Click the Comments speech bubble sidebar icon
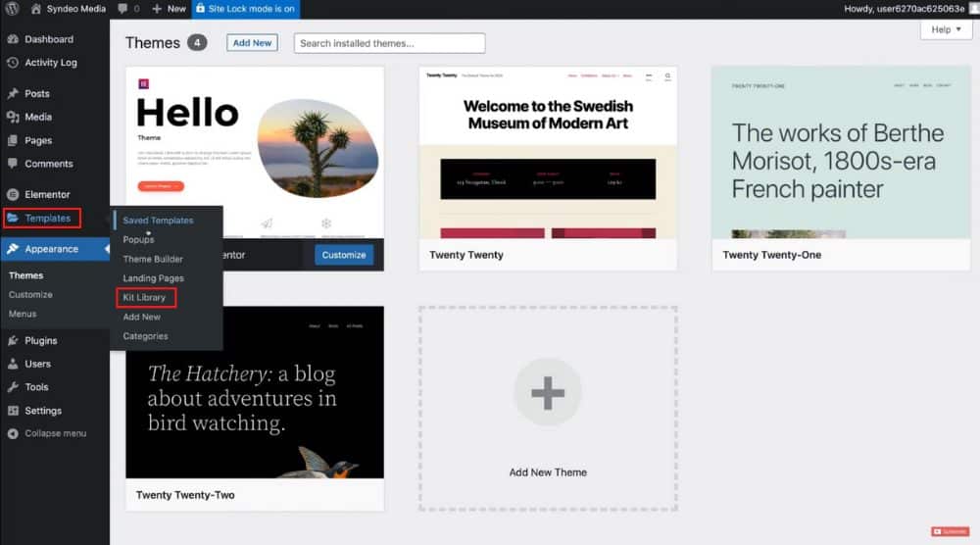 click(13, 163)
